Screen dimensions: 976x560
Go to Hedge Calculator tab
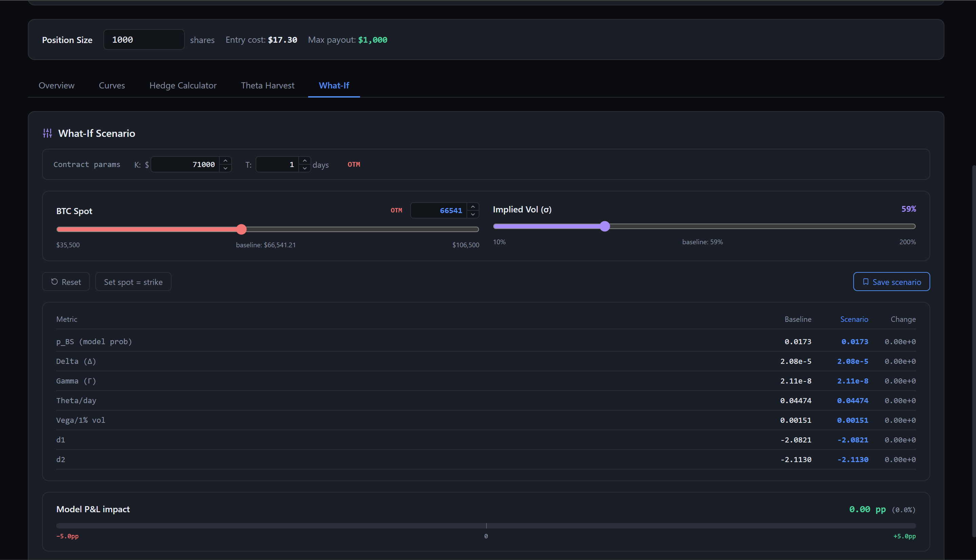(183, 85)
